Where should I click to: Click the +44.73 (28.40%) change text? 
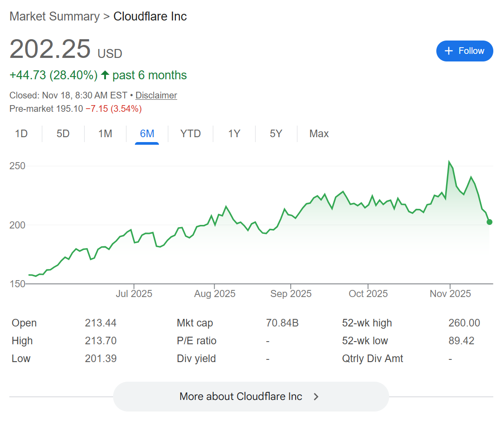tap(53, 75)
